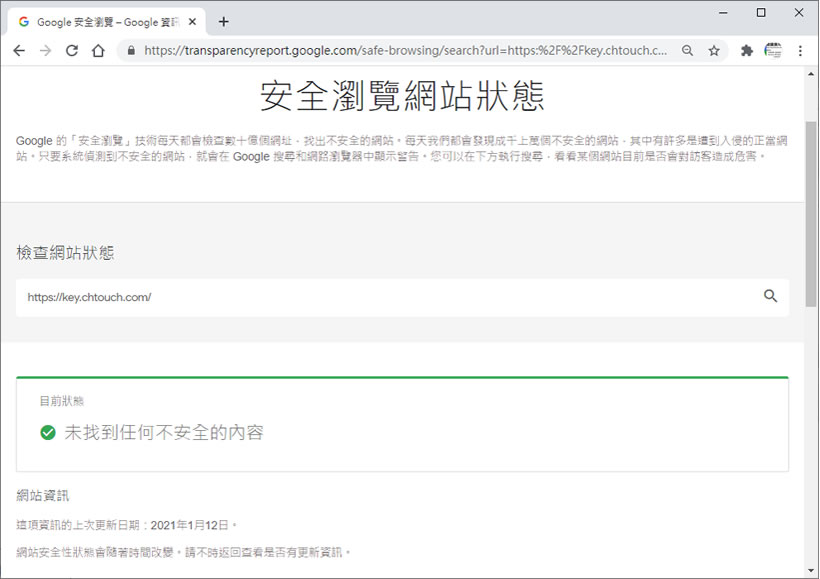
Task: Open Chrome's three-dot menu
Action: (x=800, y=50)
